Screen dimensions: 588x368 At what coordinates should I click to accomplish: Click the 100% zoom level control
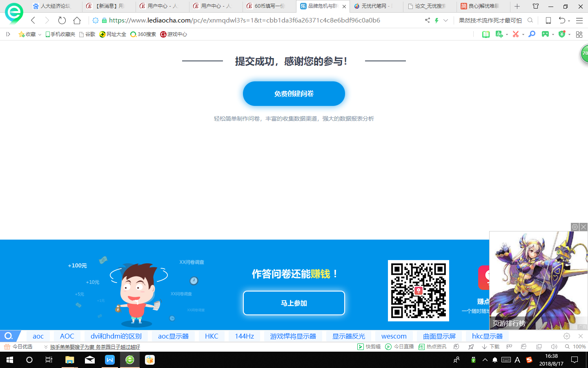tap(576, 347)
